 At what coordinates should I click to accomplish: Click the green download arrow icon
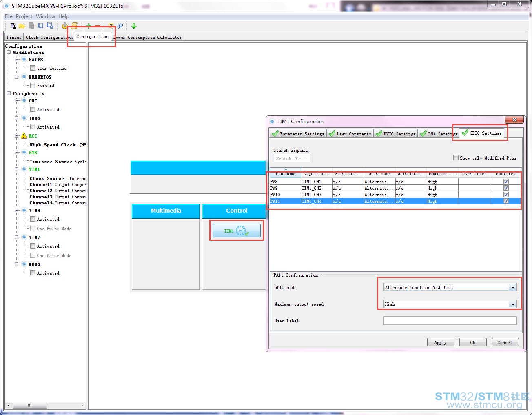pos(134,26)
